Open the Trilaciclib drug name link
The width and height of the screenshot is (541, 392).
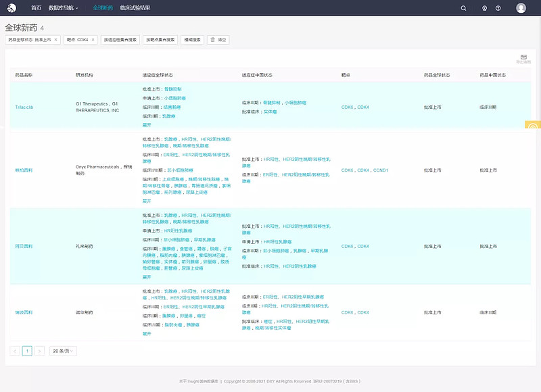(24, 107)
